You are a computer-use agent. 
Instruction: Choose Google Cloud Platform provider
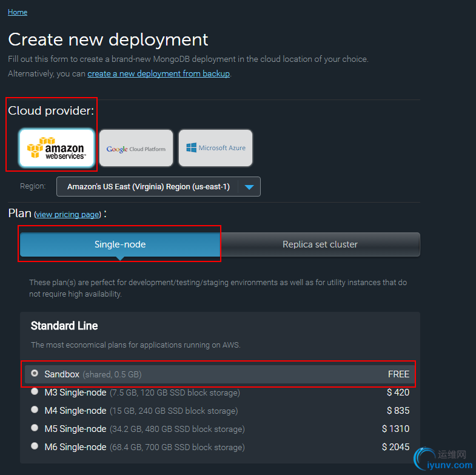point(136,148)
